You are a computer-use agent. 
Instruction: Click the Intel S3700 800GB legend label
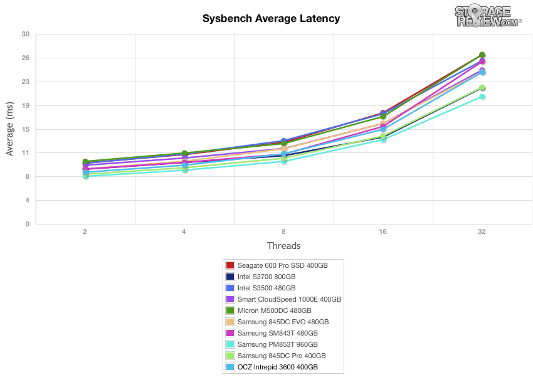[266, 277]
